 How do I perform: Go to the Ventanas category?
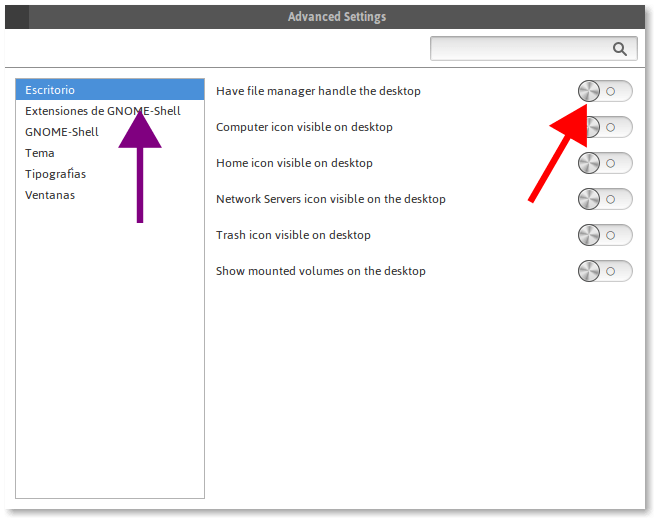click(50, 195)
